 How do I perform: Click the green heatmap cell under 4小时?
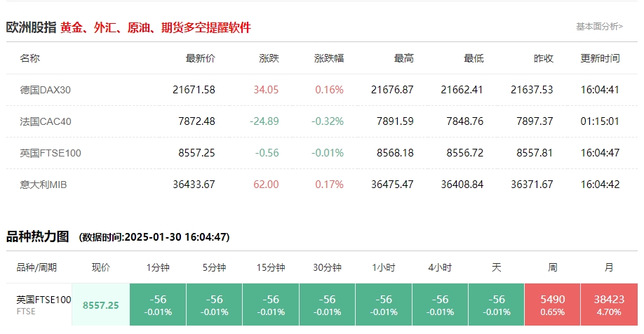tap(440, 305)
